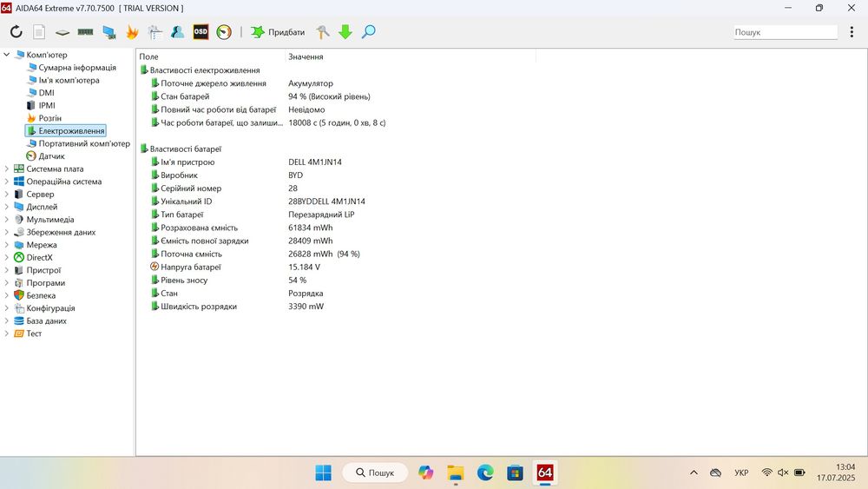Expand the Сервер tree node
Viewport: 868px width, 489px height.
click(7, 195)
